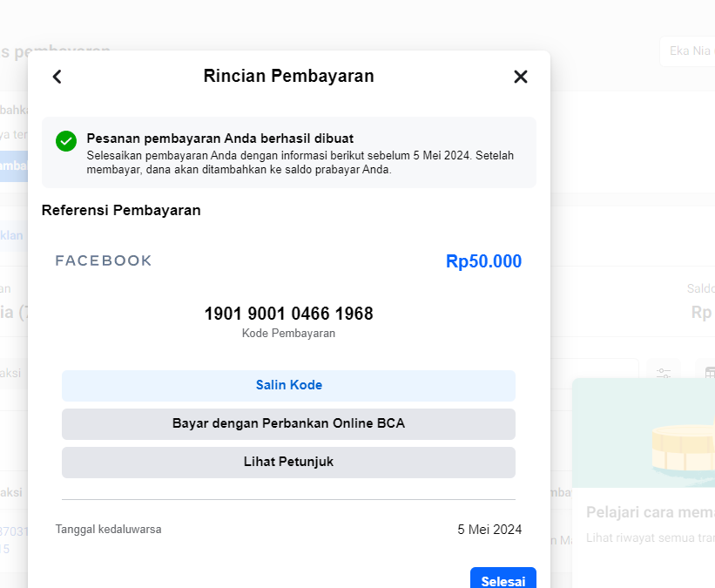This screenshot has height=588, width=715.
Task: Open the filter sliders icon behind dialog
Action: click(664, 374)
